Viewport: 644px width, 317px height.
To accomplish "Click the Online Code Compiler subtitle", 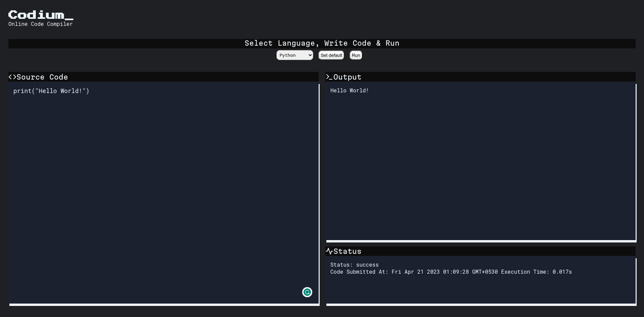I will click(x=40, y=24).
